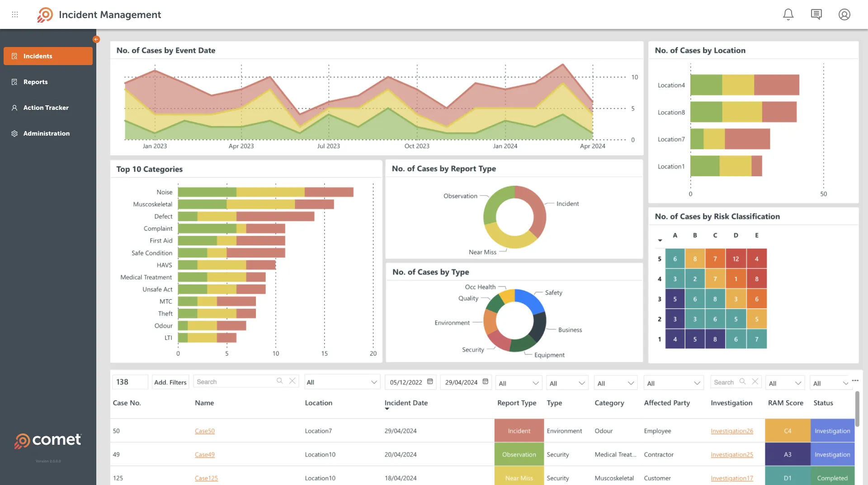
Task: Click the Observation report type cell
Action: click(519, 454)
